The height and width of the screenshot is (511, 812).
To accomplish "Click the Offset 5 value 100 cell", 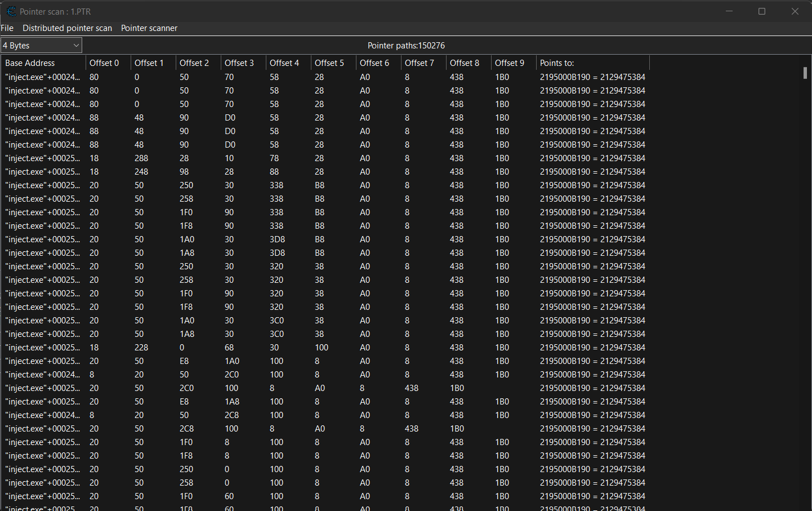I will [322, 348].
